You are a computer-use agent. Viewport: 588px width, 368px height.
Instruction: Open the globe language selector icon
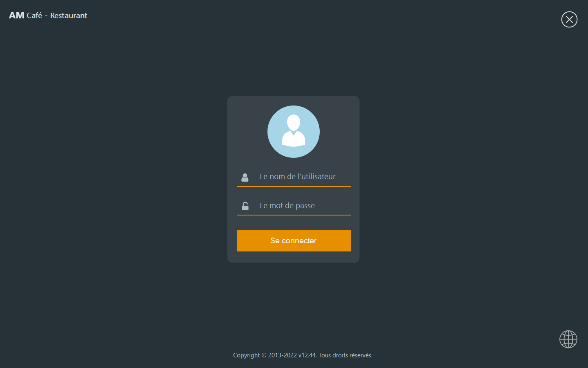(x=568, y=339)
